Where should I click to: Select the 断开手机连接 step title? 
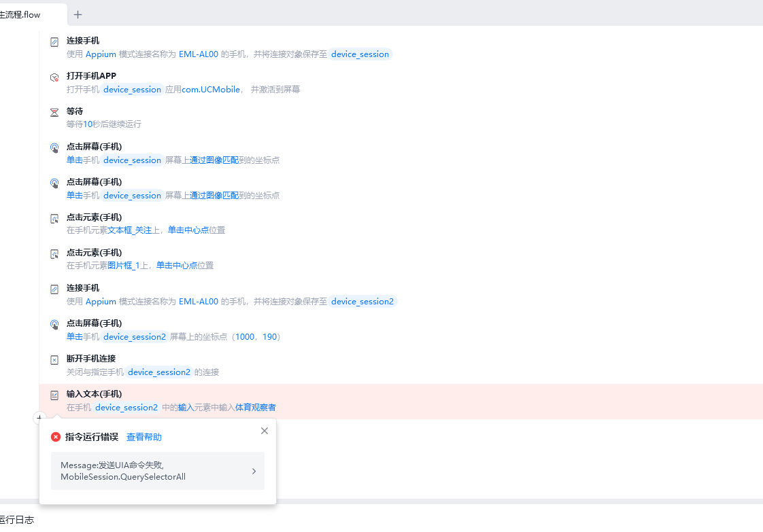point(91,359)
